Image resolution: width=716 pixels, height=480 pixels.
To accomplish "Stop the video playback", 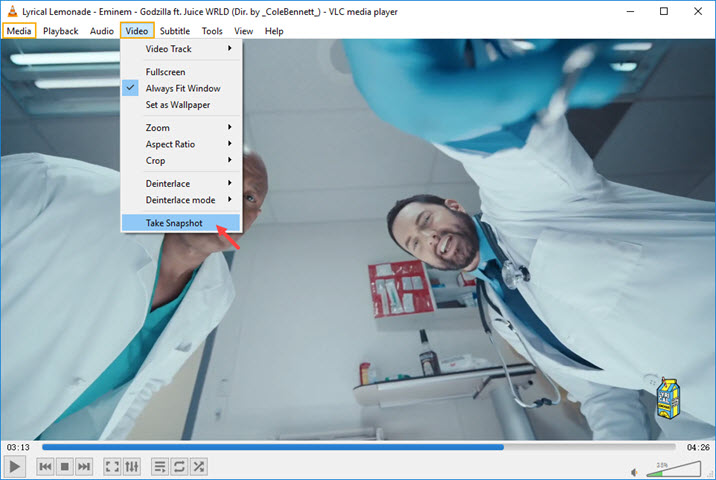I will 65,466.
